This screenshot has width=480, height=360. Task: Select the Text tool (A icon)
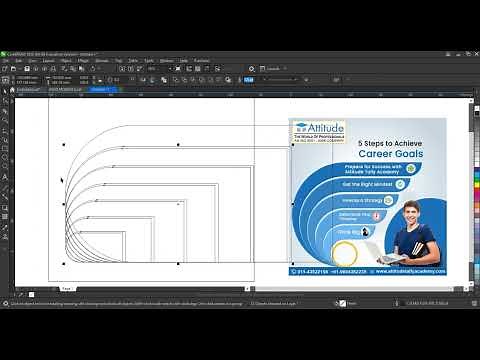point(5,177)
